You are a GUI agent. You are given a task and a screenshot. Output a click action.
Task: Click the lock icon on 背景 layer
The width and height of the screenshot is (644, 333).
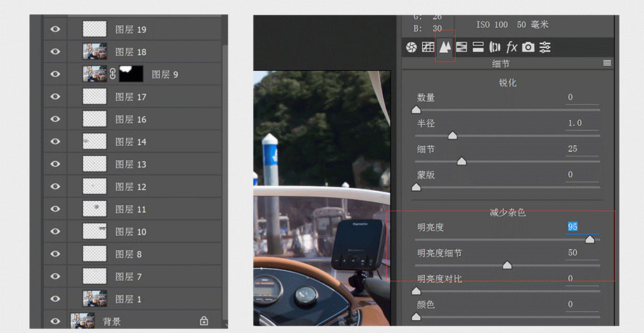(204, 321)
